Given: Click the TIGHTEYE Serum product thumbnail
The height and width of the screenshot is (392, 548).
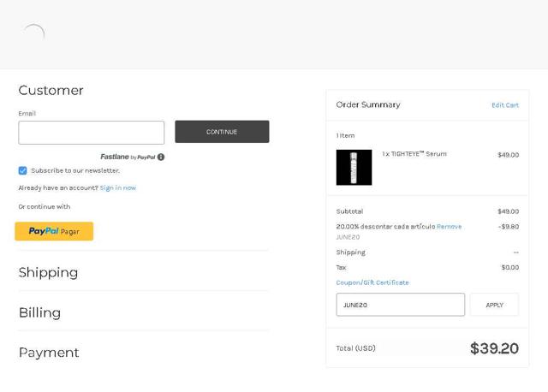Looking at the screenshot, I should tap(354, 168).
